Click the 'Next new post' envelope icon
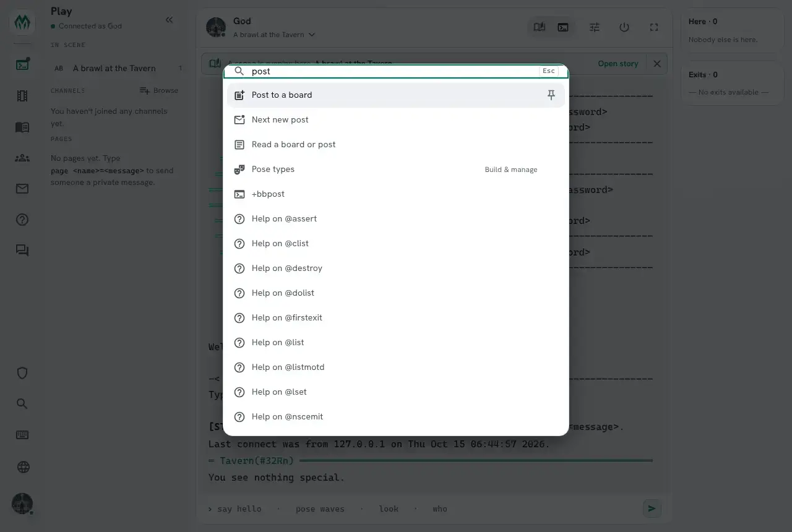This screenshot has height=532, width=792. pos(239,120)
